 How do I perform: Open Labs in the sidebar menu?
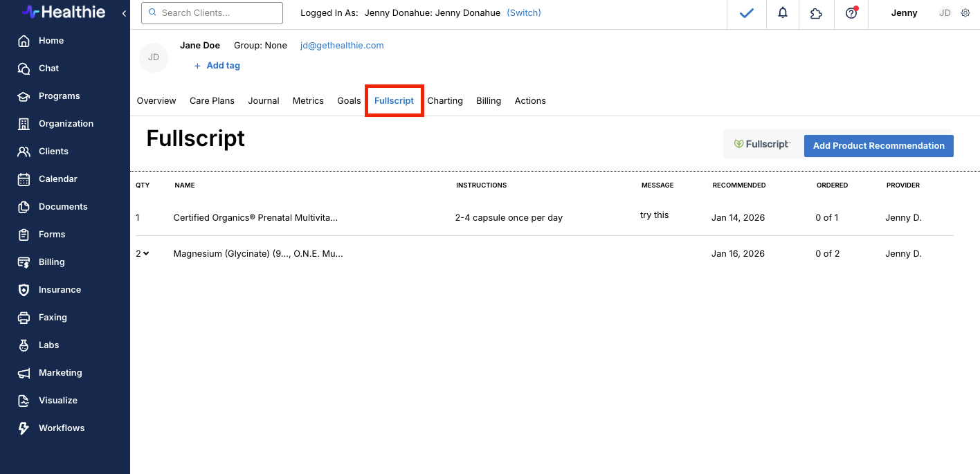pos(49,345)
